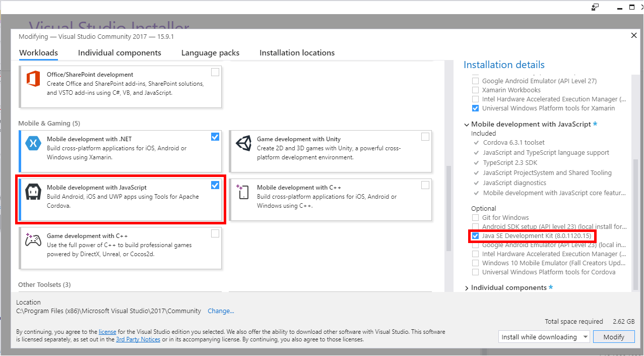
Task: Check Windows 10 Mobile Emulator option
Action: coord(475,263)
